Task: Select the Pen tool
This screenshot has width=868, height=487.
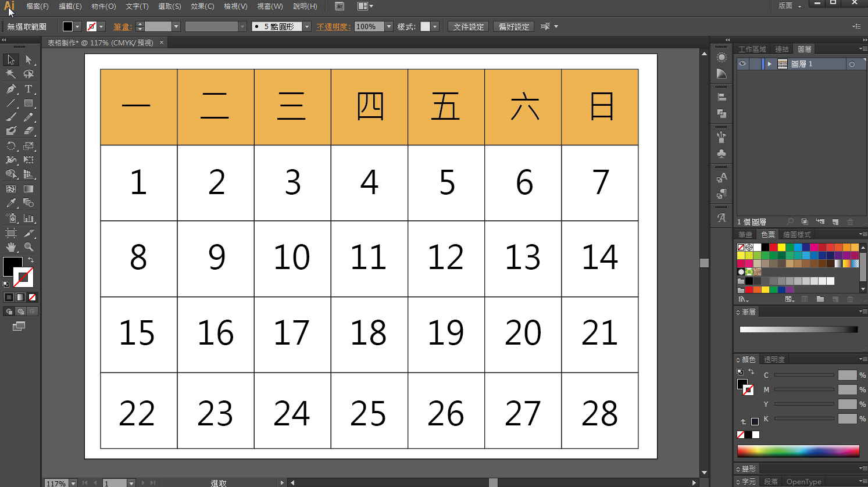Action: (x=10, y=89)
